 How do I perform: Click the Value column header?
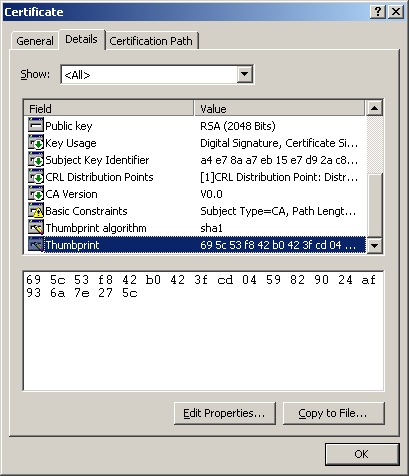point(279,108)
